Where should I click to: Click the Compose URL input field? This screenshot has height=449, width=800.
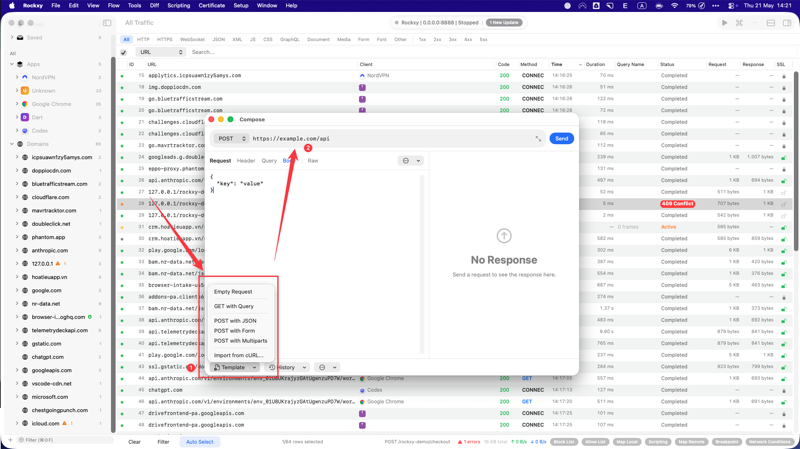(x=393, y=139)
